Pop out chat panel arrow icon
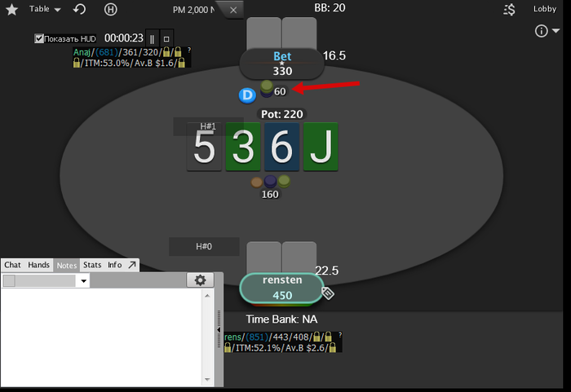 pyautogui.click(x=132, y=265)
